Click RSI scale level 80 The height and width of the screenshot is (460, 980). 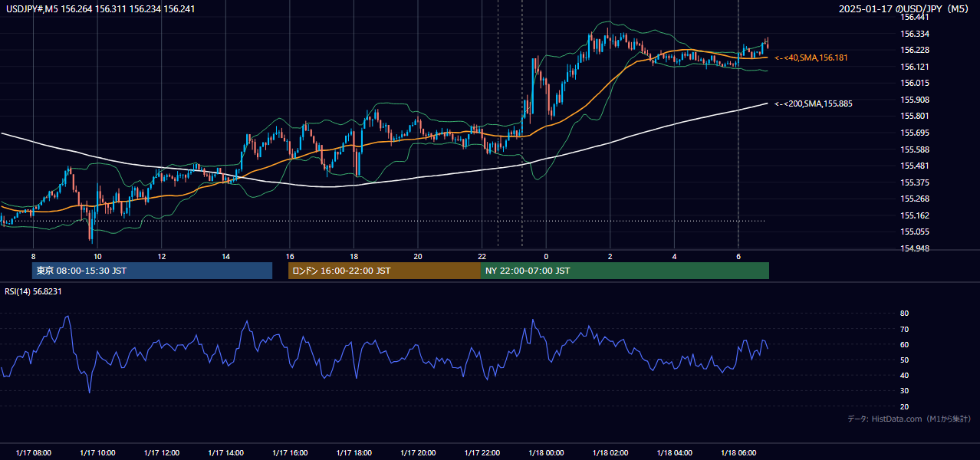[x=905, y=314]
